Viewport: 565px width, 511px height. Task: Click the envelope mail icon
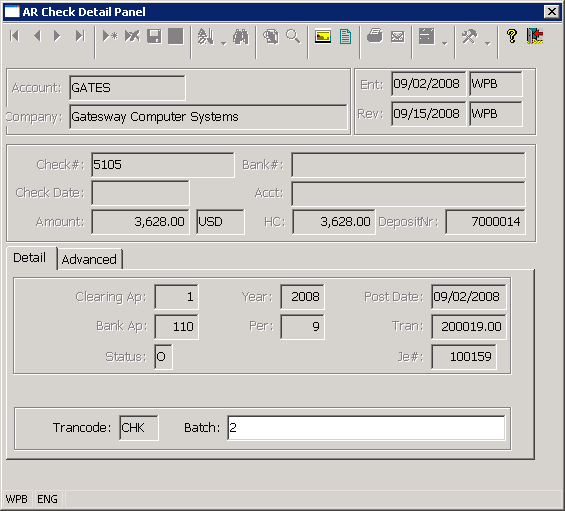(x=397, y=36)
